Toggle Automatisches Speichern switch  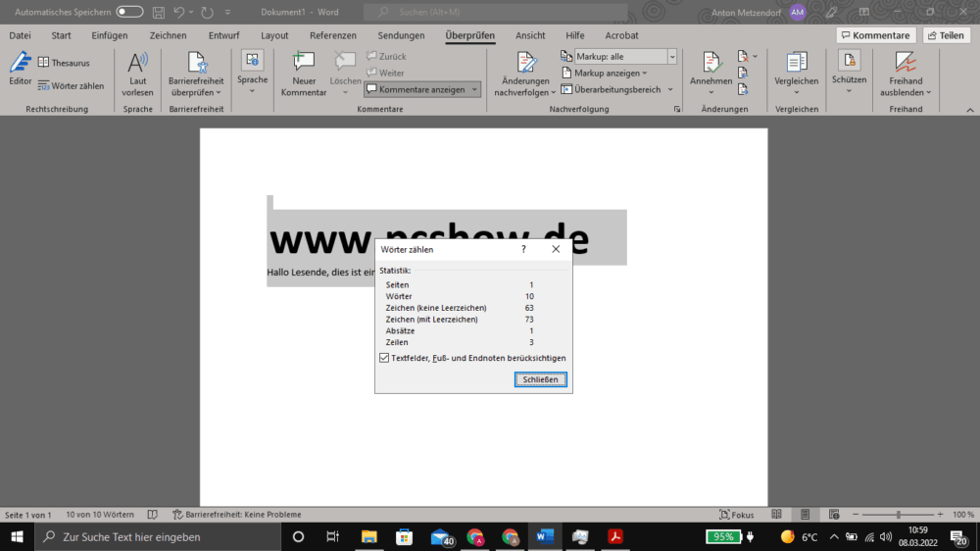tap(129, 12)
